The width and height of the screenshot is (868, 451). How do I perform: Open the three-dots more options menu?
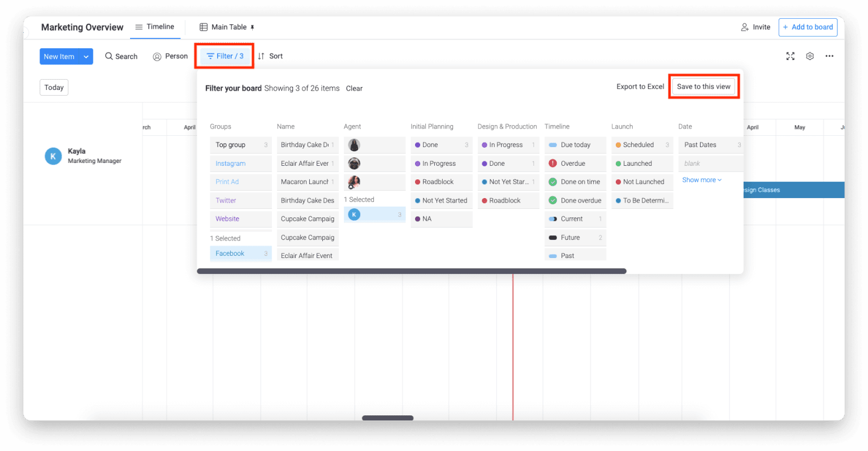(x=829, y=56)
